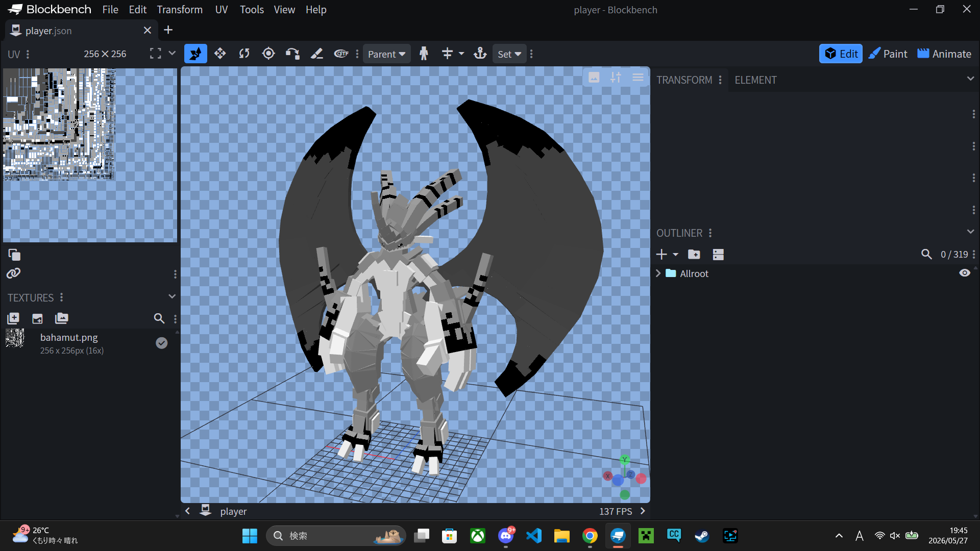Toggle the bahamut.png texture checkmark
This screenshot has width=980, height=551.
(162, 343)
